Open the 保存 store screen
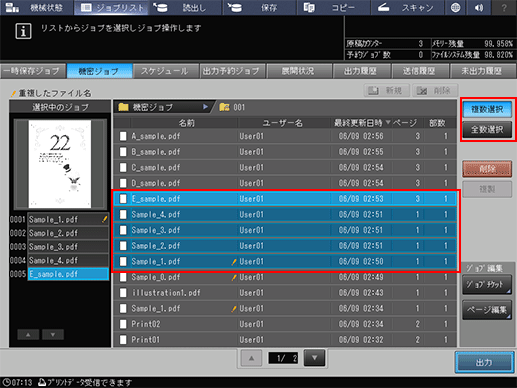Viewport: 517px width, 388px height. (260, 7)
